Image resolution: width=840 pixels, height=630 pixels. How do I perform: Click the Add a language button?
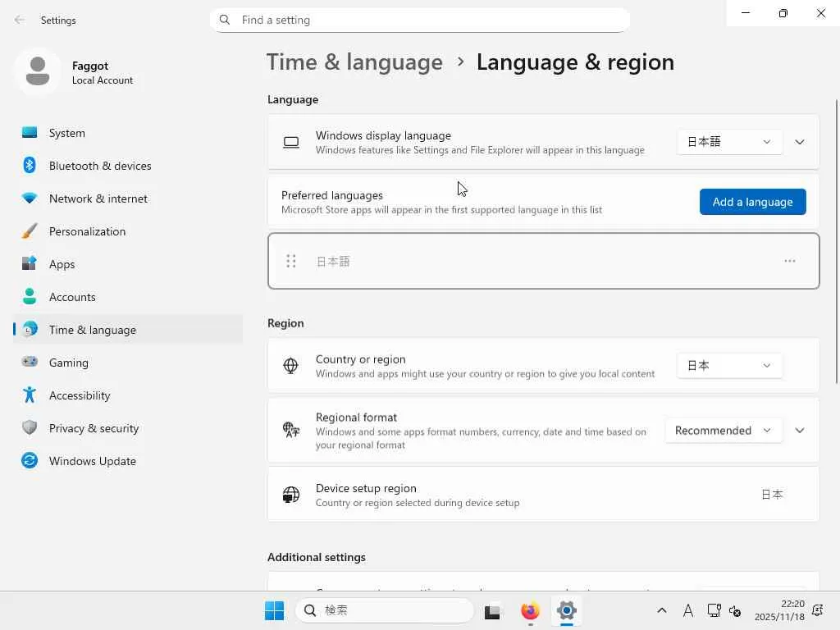752,202
